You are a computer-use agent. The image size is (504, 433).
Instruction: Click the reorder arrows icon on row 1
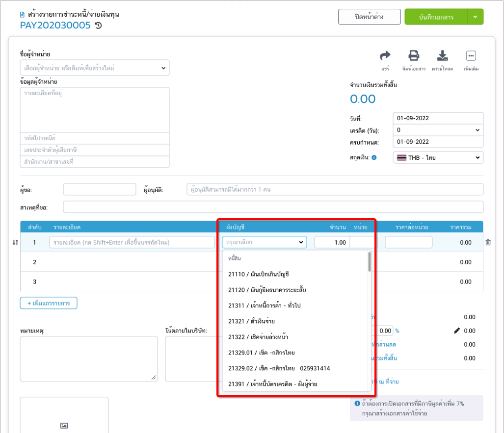(x=15, y=242)
